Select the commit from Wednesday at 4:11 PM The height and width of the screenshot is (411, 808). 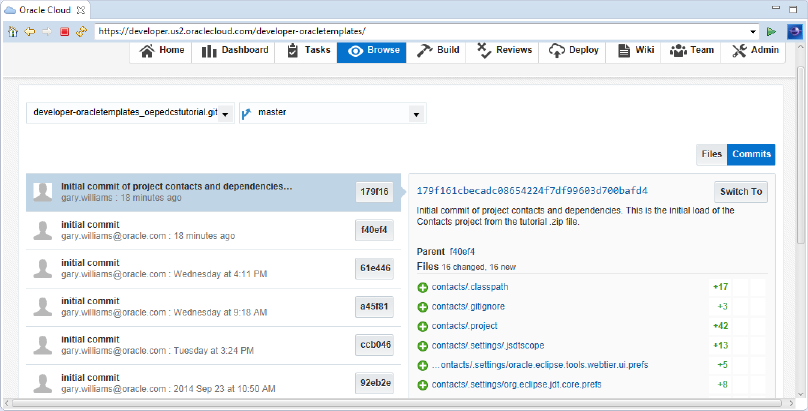pyautogui.click(x=213, y=269)
